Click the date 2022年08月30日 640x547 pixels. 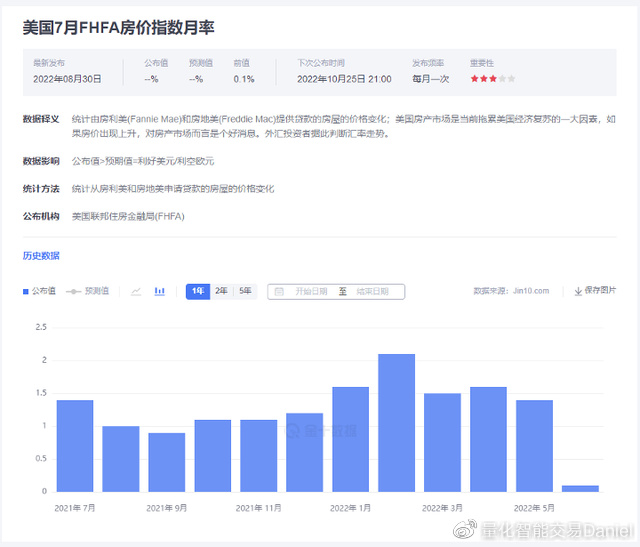click(x=67, y=79)
